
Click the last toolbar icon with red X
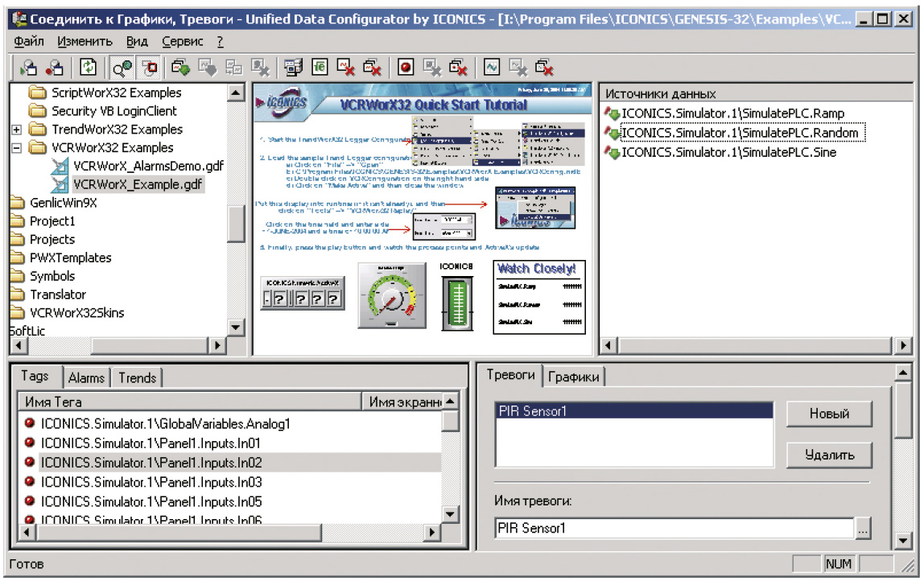544,68
